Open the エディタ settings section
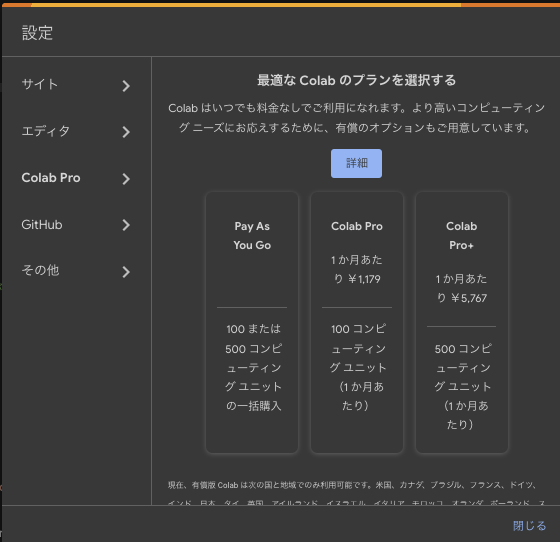This screenshot has height=542, width=560. [76, 131]
